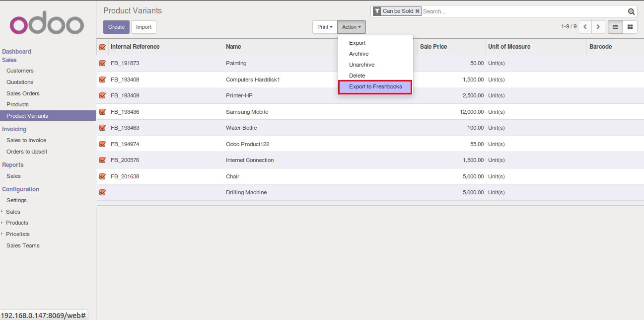Open Sales report under Reports

point(13,176)
